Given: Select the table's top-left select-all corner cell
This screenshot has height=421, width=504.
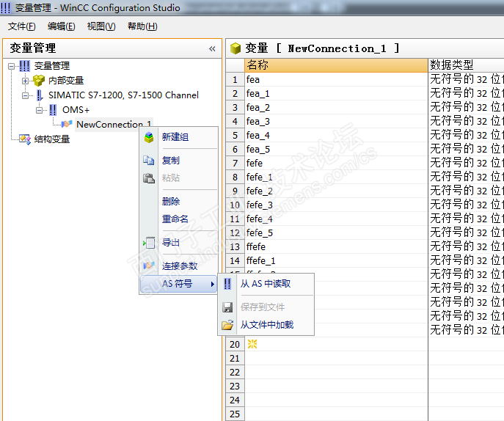Looking at the screenshot, I should click(235, 65).
